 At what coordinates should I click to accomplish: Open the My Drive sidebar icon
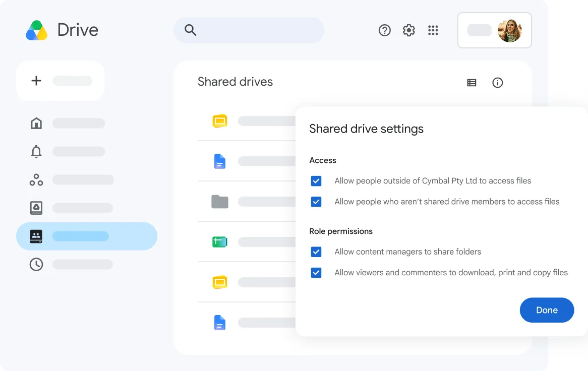click(x=36, y=208)
